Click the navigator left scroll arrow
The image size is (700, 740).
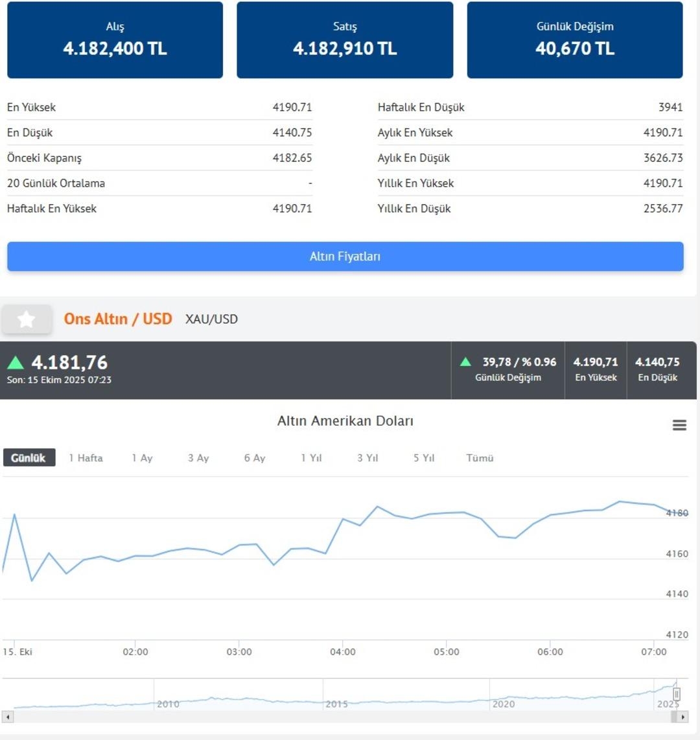pyautogui.click(x=7, y=717)
